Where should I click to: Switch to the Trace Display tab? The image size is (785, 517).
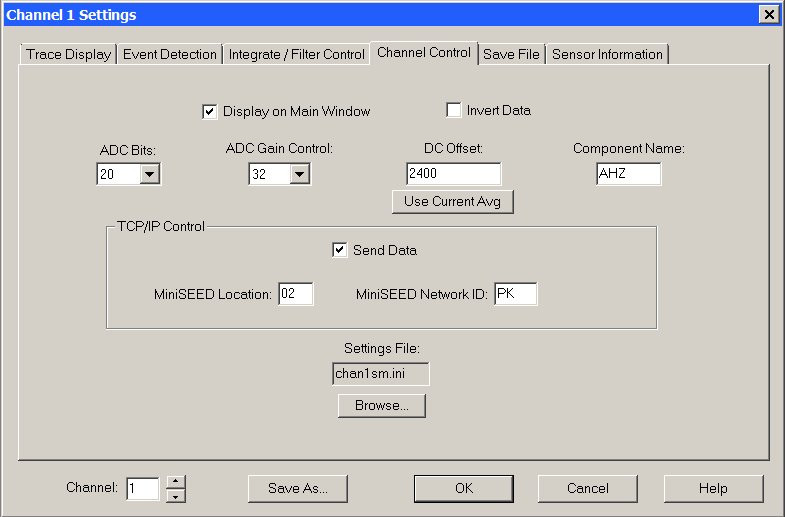coord(68,54)
